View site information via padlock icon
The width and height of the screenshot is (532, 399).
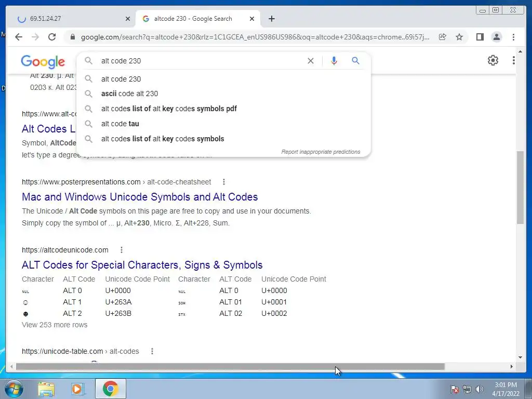coord(73,37)
